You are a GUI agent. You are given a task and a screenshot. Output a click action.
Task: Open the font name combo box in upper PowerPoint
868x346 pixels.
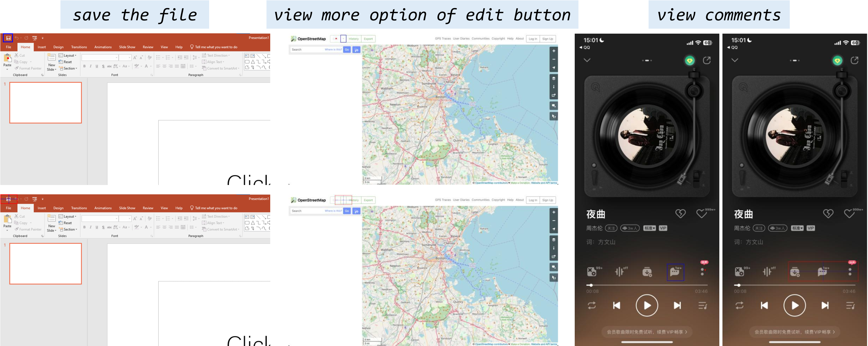coord(100,58)
